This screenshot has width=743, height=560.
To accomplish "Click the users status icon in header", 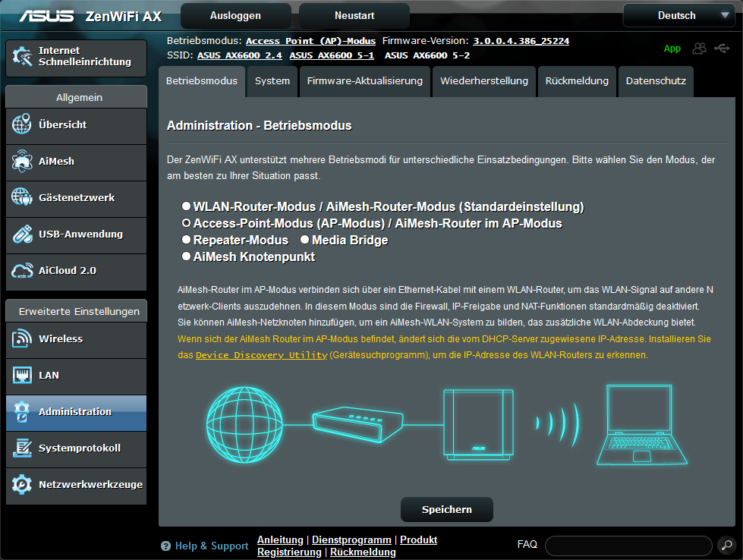I will [x=700, y=49].
